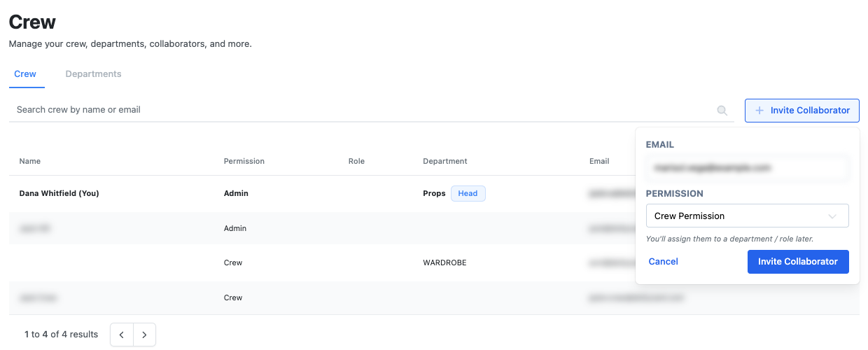Viewport: 868px width, 350px height.
Task: Click the blue Invite Collaborator submit button
Action: [x=798, y=262]
